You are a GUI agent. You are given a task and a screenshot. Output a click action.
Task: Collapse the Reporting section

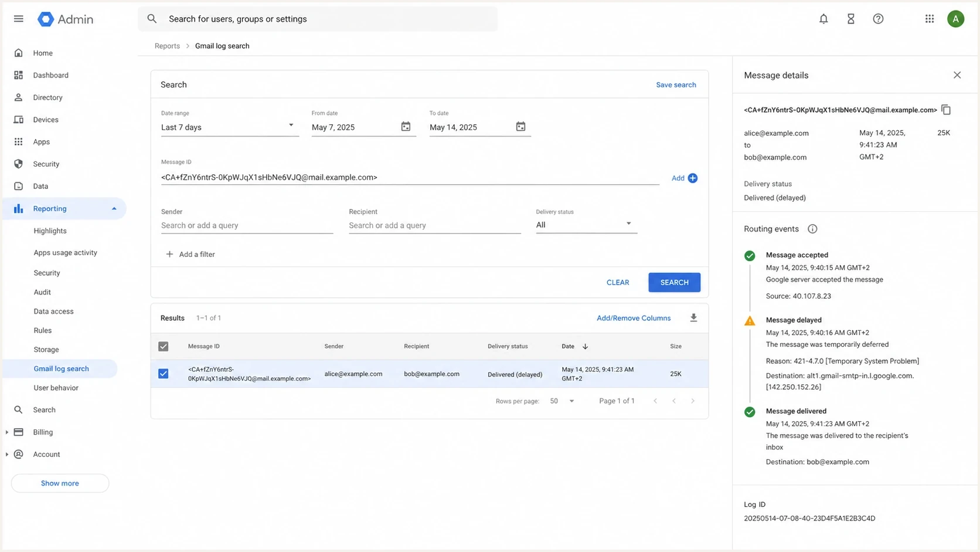coord(114,208)
